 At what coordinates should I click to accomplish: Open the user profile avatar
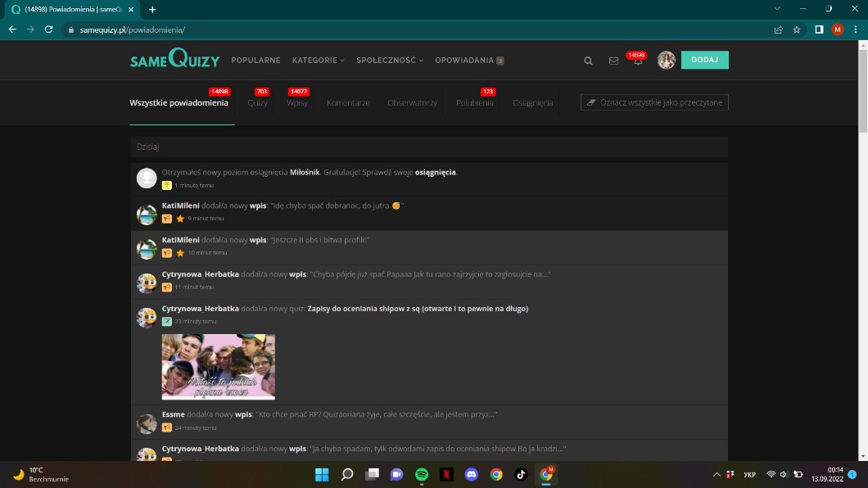[x=666, y=60]
